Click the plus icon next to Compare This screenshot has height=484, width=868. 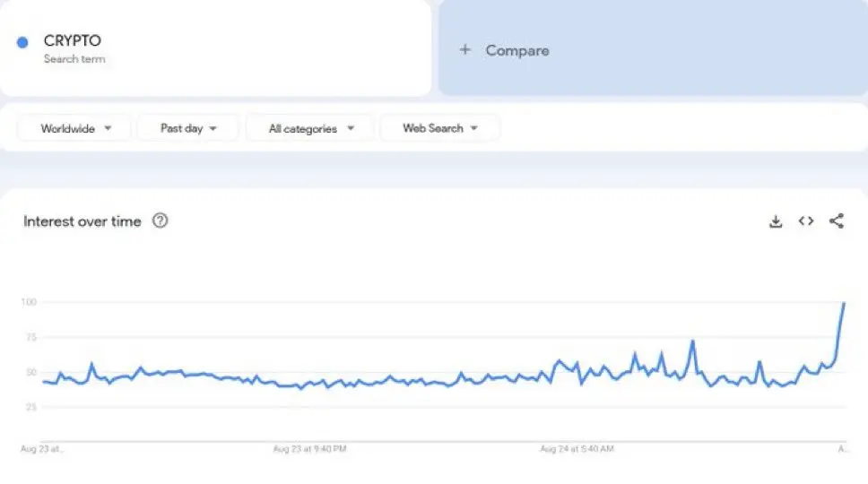(x=465, y=50)
